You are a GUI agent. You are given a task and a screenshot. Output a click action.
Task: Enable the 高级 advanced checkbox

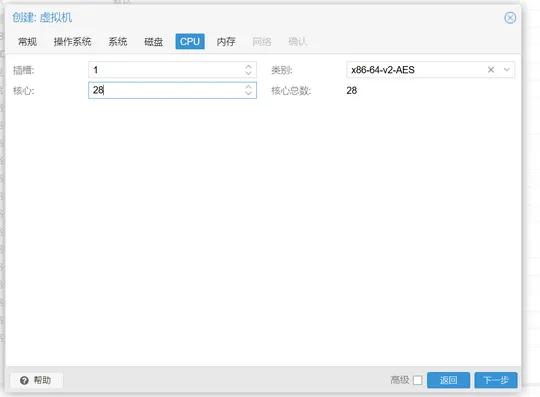point(417,380)
